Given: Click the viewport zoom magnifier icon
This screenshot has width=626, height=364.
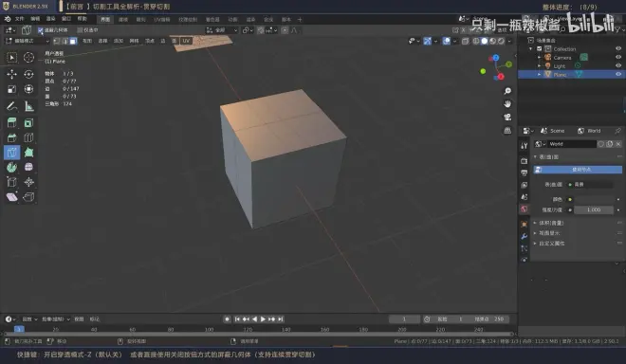Looking at the screenshot, I should (507, 91).
